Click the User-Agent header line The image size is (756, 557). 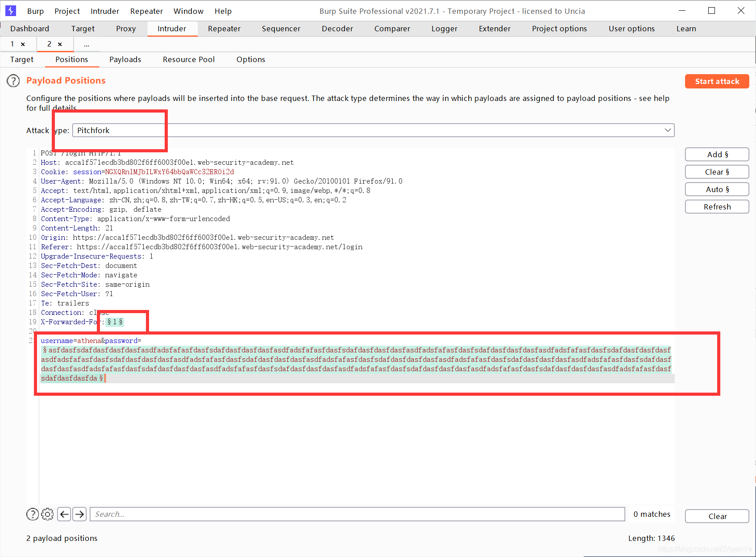click(222, 181)
